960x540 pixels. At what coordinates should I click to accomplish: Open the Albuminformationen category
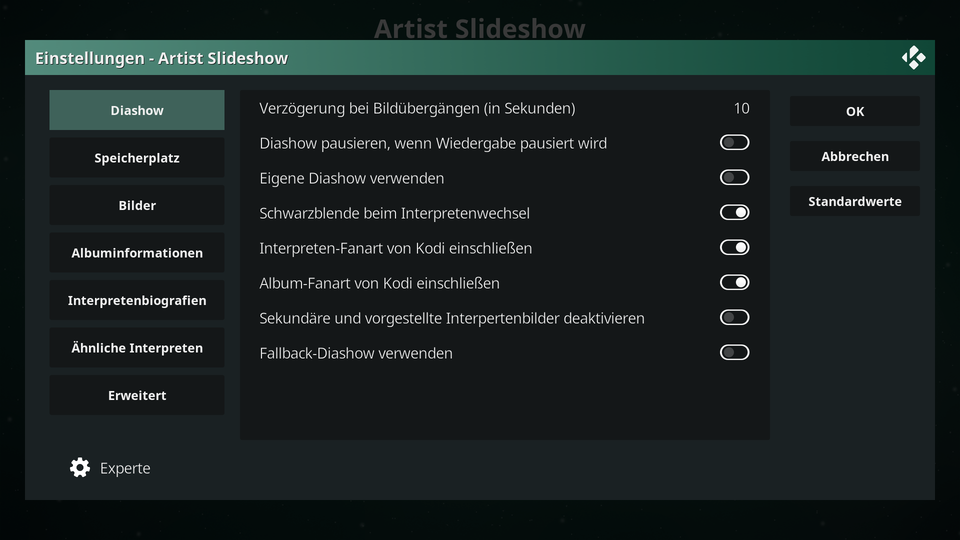(x=137, y=253)
